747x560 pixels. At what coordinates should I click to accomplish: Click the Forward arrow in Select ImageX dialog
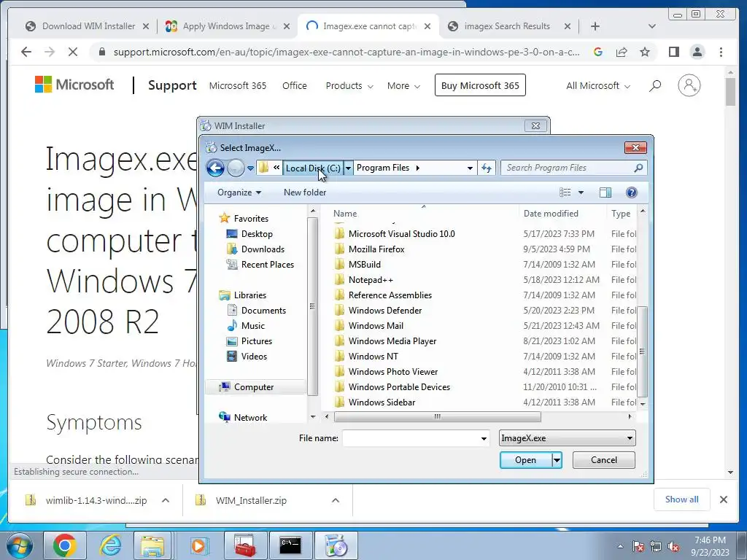[236, 168]
